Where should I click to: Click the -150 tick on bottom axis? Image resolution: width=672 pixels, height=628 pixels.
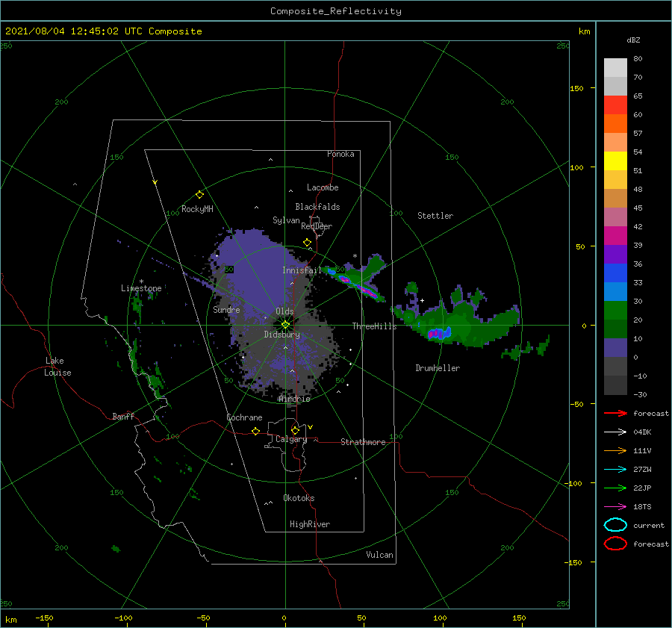(x=44, y=618)
